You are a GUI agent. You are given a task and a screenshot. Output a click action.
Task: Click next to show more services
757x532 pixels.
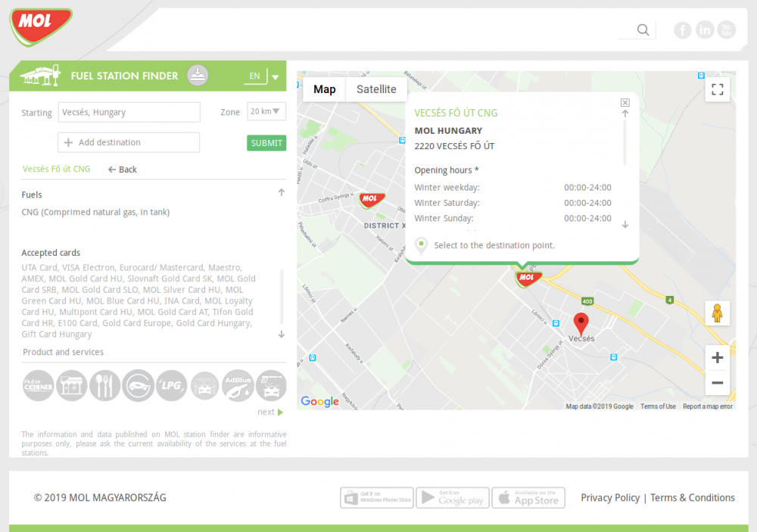[x=270, y=412]
